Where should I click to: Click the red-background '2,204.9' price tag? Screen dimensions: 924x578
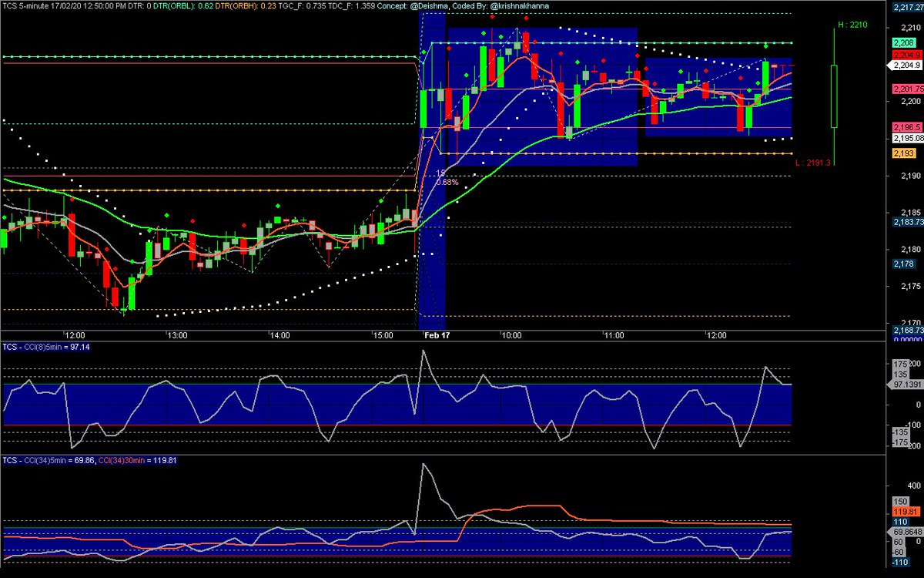tap(906, 55)
